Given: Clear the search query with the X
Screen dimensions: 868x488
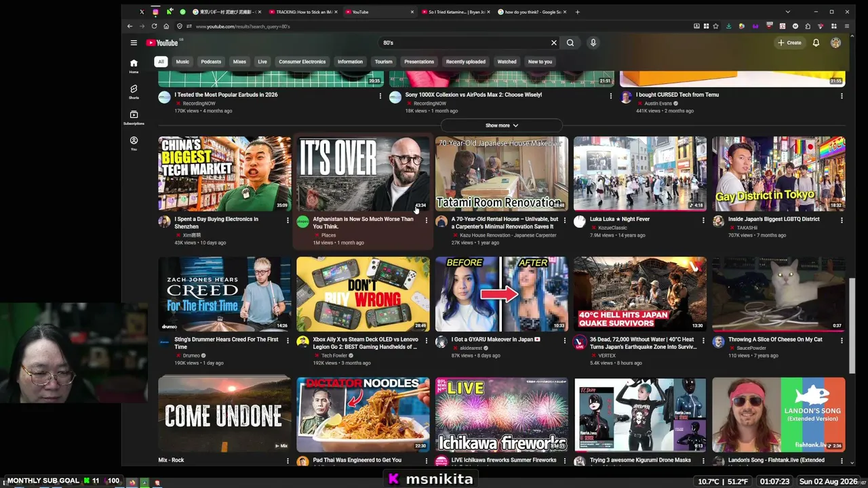Looking at the screenshot, I should coord(553,43).
